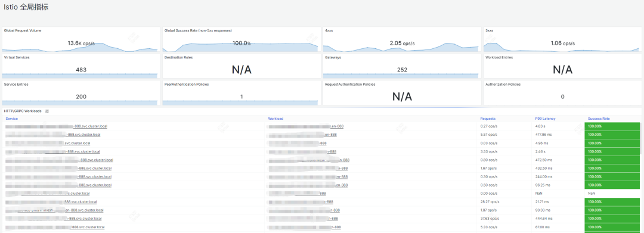The height and width of the screenshot is (233, 644).
Task: Open the Global Request Volume panel title
Action: point(23,31)
